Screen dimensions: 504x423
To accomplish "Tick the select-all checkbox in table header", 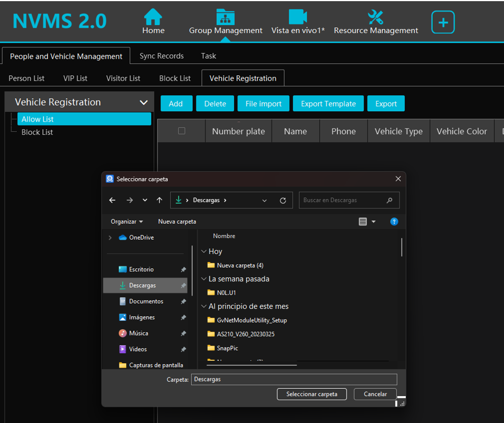I will [x=182, y=131].
